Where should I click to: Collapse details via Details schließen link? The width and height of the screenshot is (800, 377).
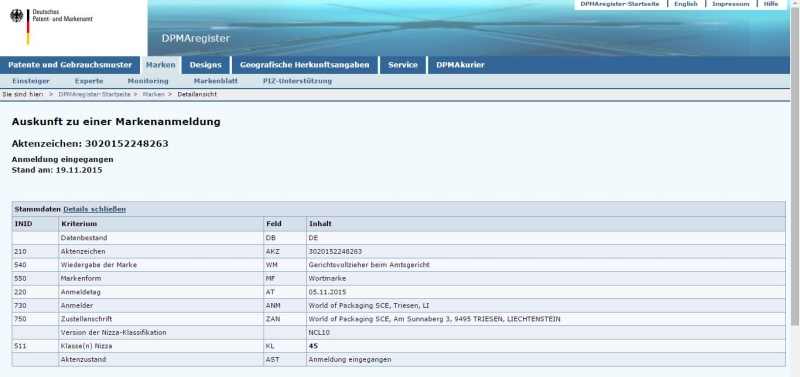coord(94,209)
